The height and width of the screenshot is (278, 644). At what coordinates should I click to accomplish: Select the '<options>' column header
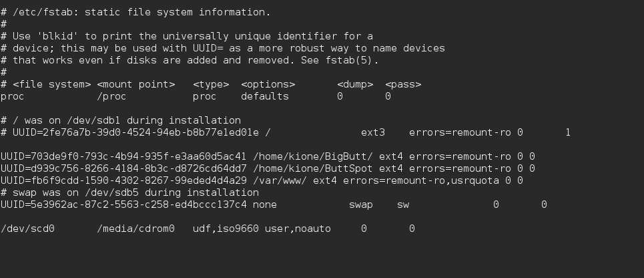coord(268,84)
